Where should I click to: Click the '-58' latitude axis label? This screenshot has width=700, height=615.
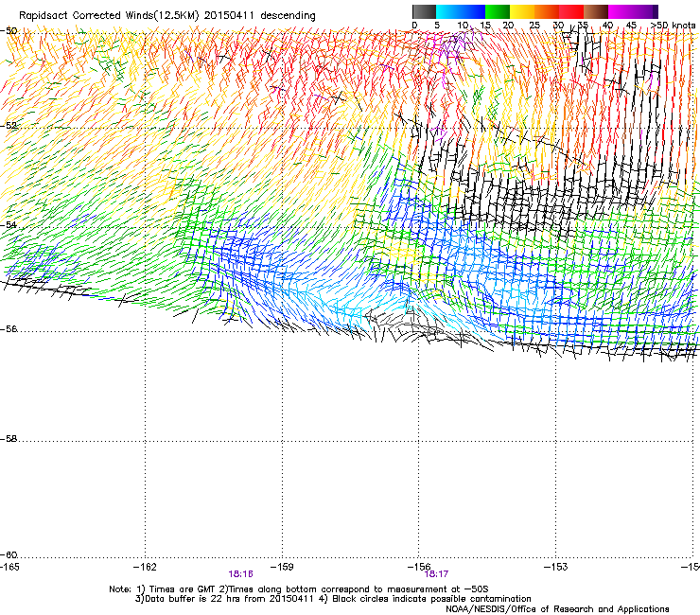(x=9, y=439)
